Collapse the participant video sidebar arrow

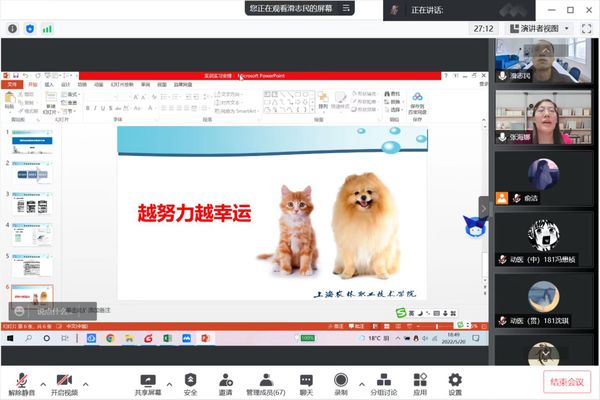pyautogui.click(x=484, y=207)
